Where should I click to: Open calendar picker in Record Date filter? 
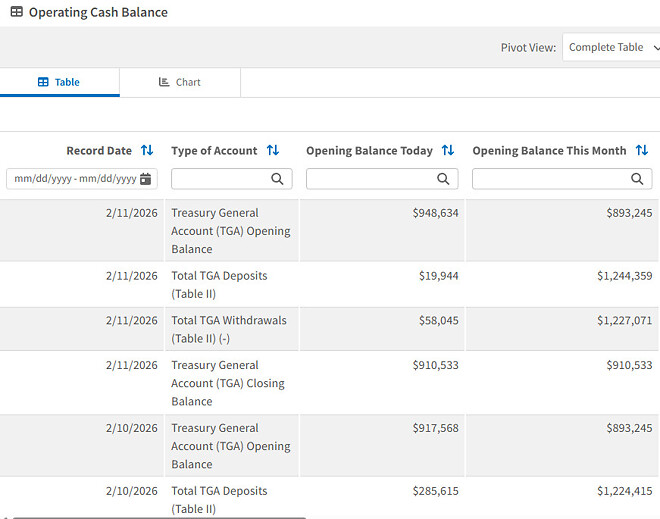146,179
